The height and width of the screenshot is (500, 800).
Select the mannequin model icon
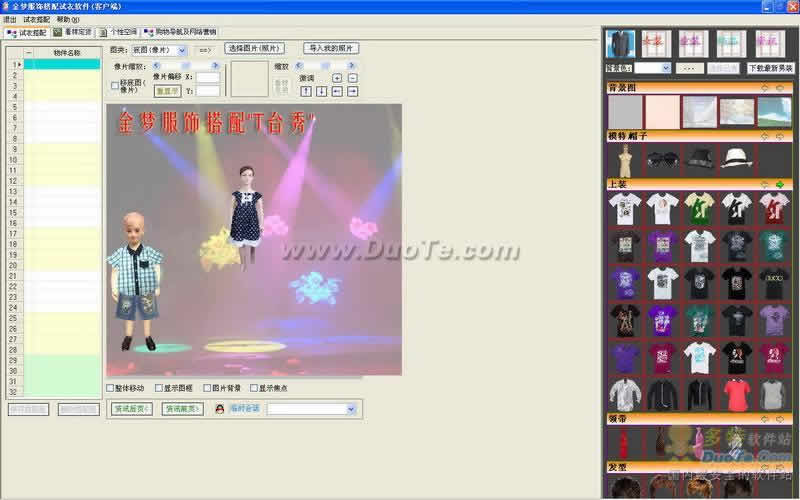click(625, 160)
